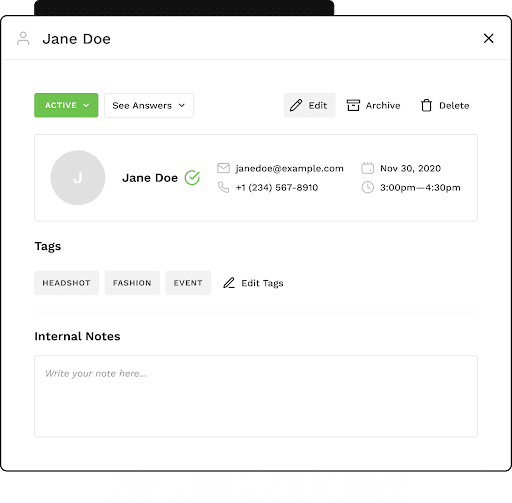Click the J avatar circle
512x503 pixels.
coord(78,177)
